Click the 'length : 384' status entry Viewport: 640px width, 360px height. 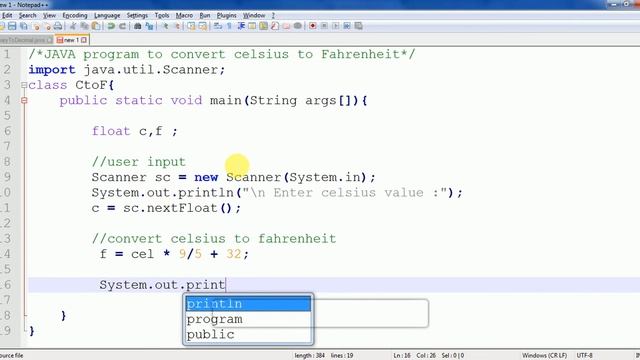coord(309,356)
